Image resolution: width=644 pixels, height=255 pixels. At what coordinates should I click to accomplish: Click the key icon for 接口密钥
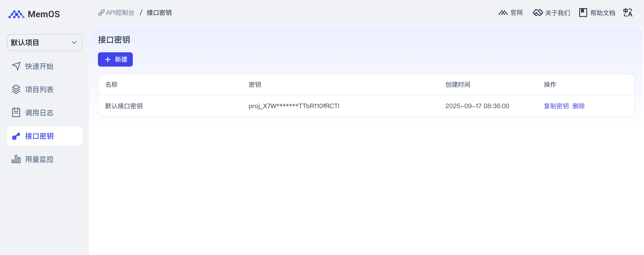(16, 136)
